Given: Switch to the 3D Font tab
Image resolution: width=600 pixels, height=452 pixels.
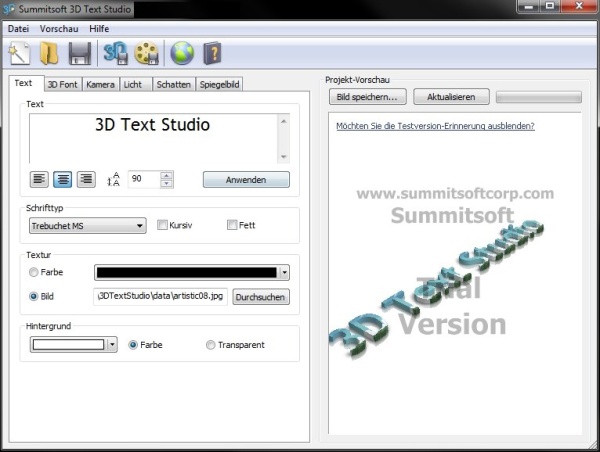Looking at the screenshot, I should [62, 84].
